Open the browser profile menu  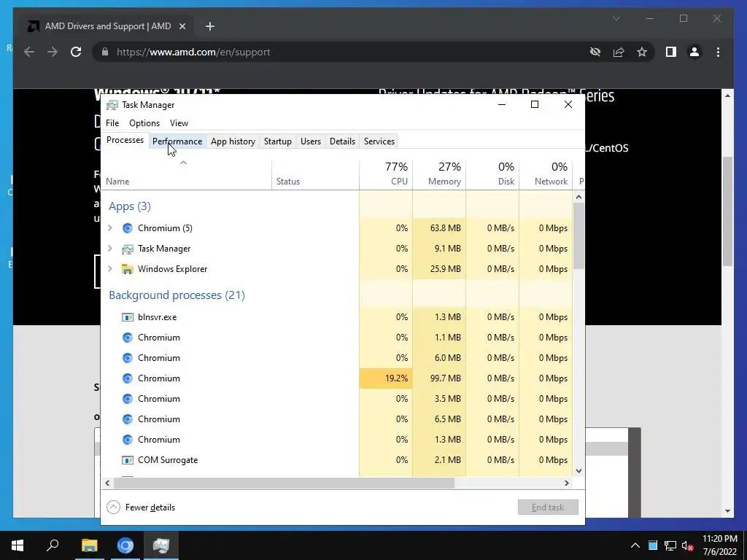click(x=694, y=52)
